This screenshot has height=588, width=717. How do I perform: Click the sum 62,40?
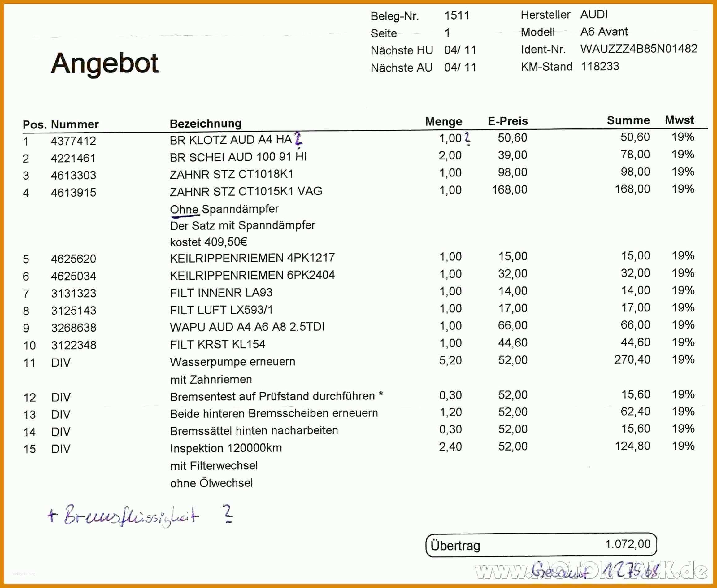(635, 412)
